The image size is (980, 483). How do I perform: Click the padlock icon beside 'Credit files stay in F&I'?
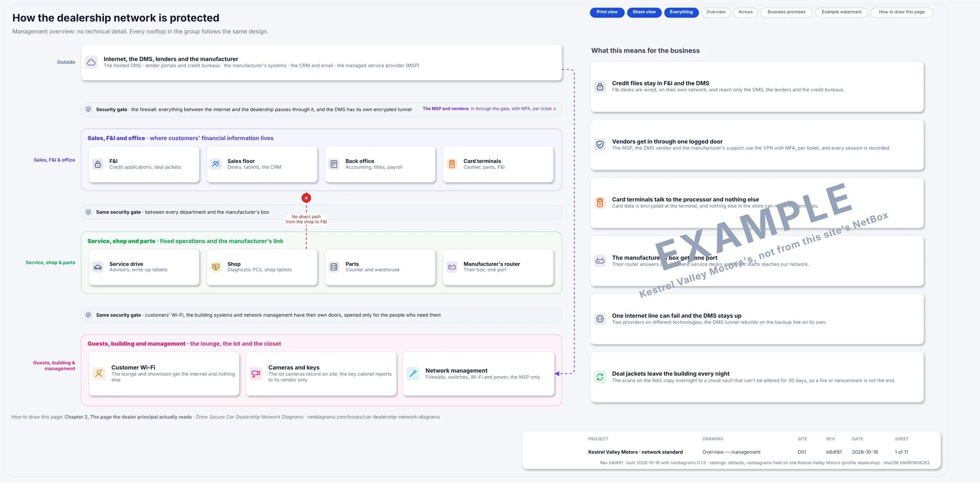tap(600, 87)
